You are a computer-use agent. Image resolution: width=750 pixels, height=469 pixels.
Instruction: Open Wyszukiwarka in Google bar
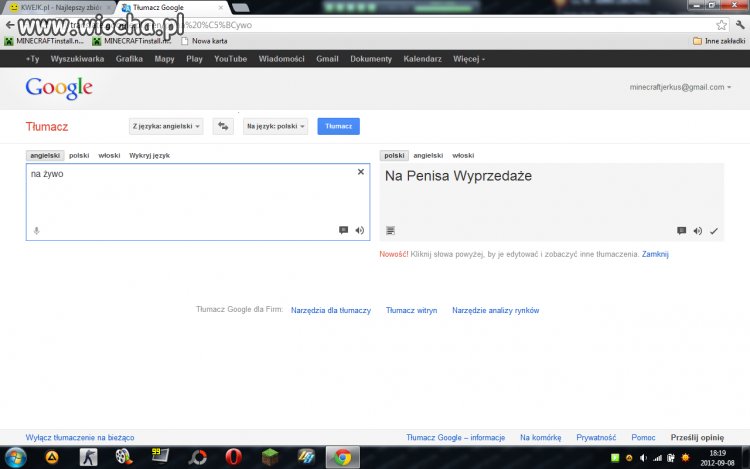pos(77,59)
